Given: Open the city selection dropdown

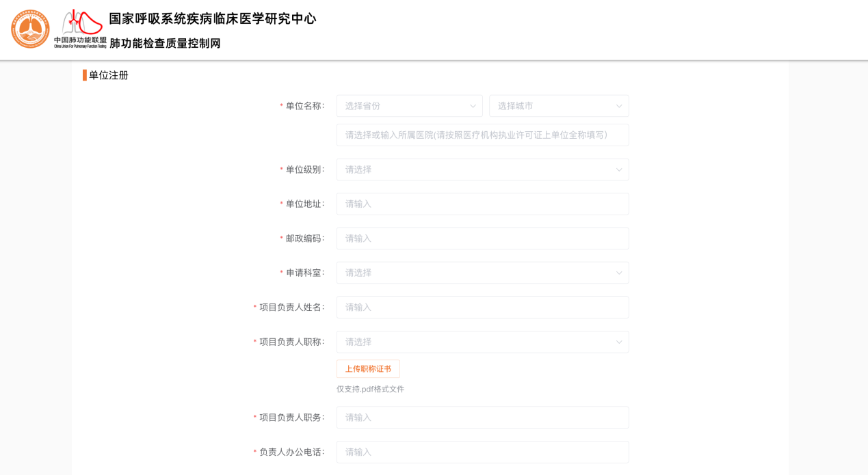Looking at the screenshot, I should point(558,106).
